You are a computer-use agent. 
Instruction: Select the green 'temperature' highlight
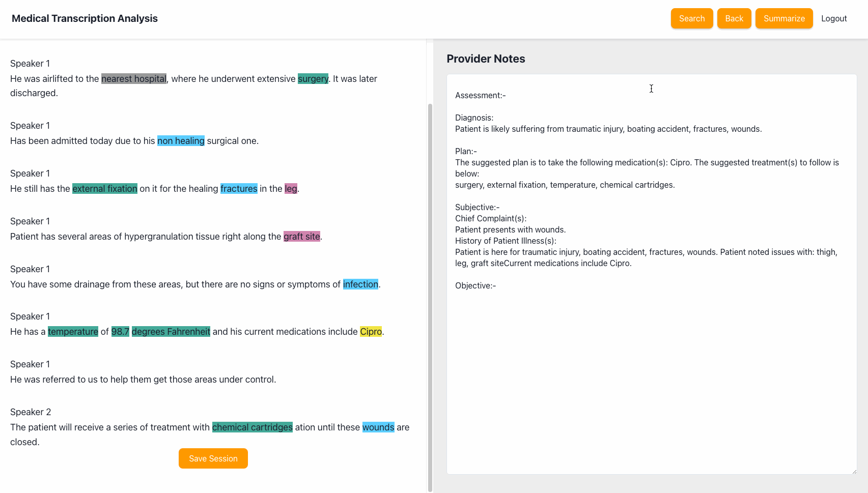click(x=73, y=332)
